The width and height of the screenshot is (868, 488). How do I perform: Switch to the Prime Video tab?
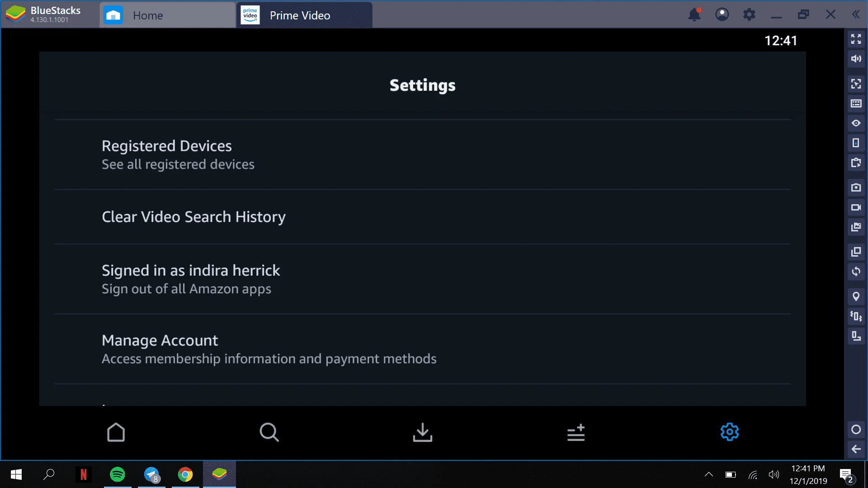pyautogui.click(x=304, y=15)
